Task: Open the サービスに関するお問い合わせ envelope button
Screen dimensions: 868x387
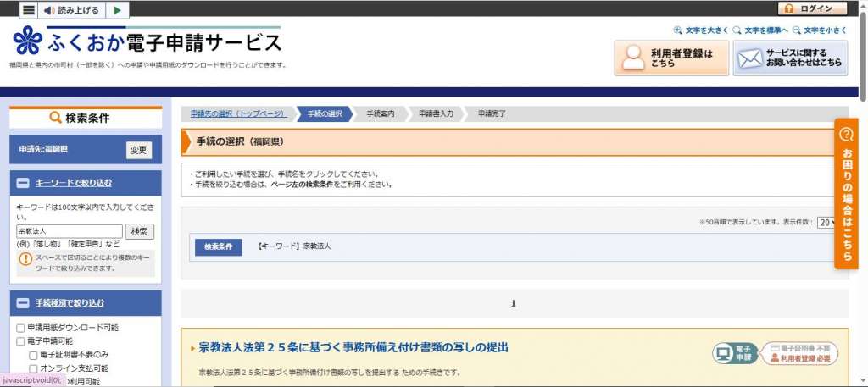Action: click(x=790, y=58)
